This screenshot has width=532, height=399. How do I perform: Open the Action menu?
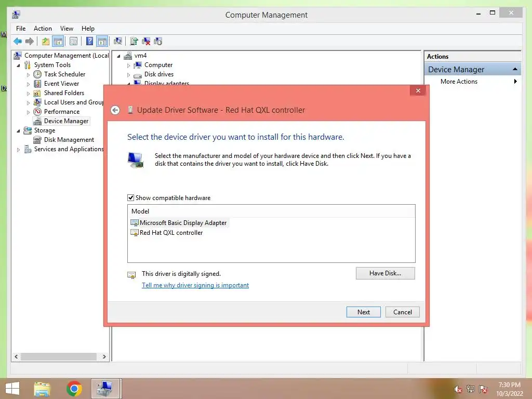click(43, 29)
